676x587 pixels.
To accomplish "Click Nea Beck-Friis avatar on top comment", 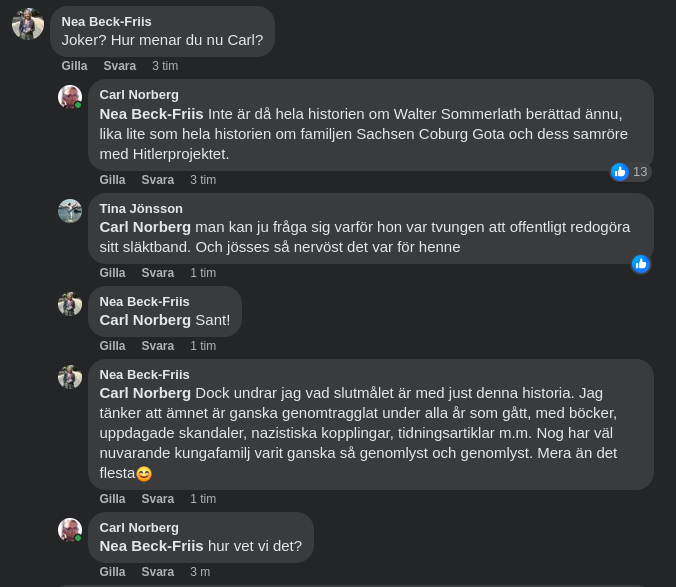I will coord(28,24).
